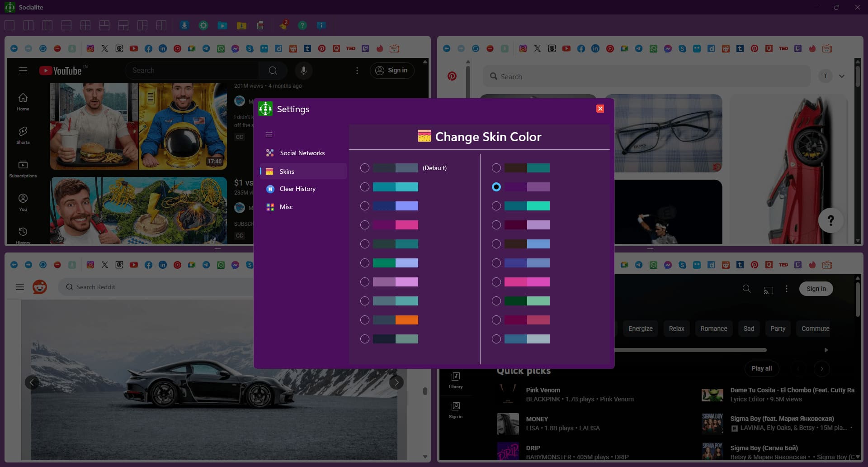Click the Pinterest search field
Screen dimensions: 868x467
[x=646, y=76]
